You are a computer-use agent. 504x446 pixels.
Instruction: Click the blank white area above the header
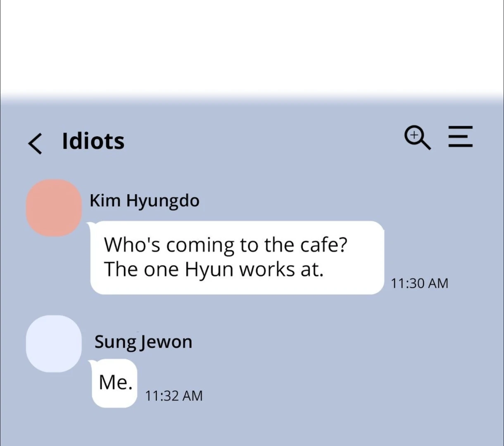[252, 45]
